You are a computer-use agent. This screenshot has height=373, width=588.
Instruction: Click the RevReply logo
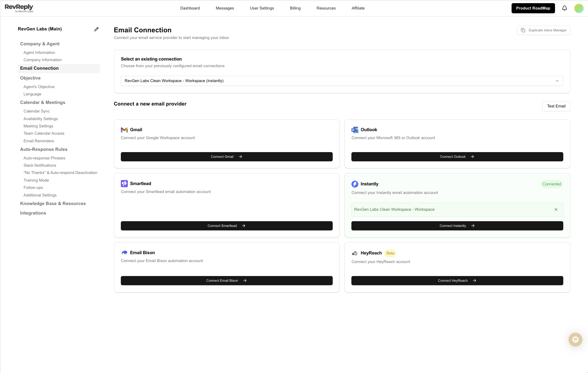pos(19,8)
